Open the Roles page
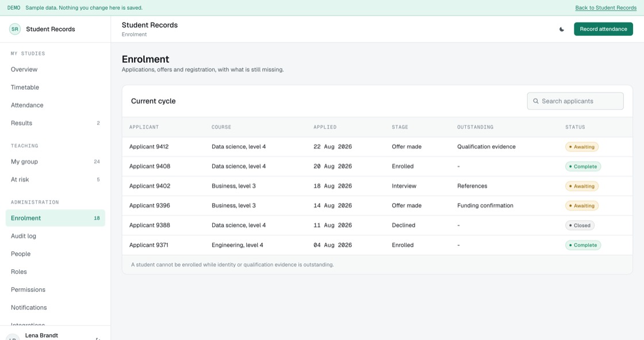The image size is (644, 340). pyautogui.click(x=55, y=272)
